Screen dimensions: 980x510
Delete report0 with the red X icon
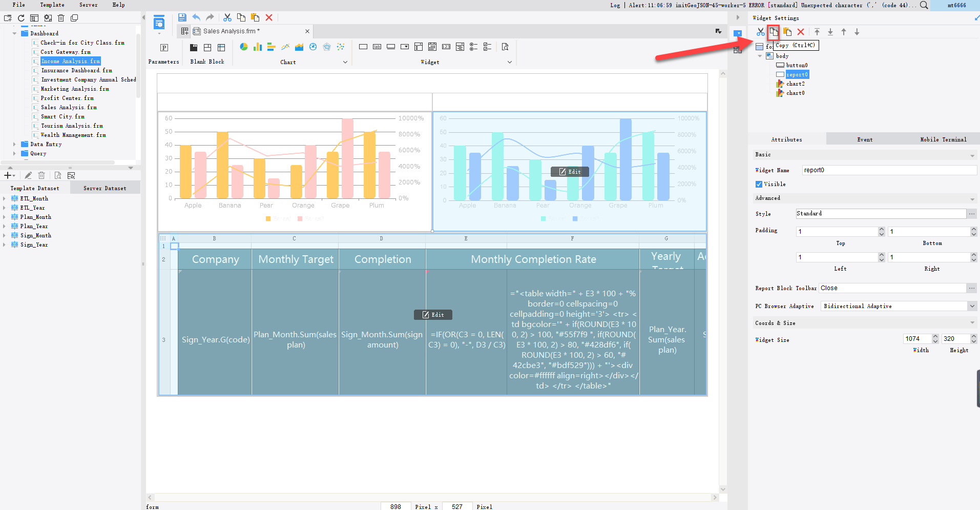[801, 32]
